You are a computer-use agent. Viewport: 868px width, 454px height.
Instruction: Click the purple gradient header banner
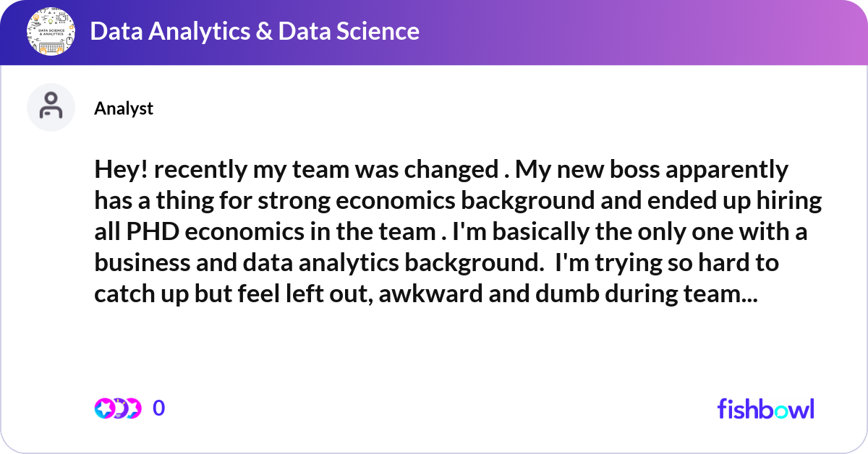[434, 31]
